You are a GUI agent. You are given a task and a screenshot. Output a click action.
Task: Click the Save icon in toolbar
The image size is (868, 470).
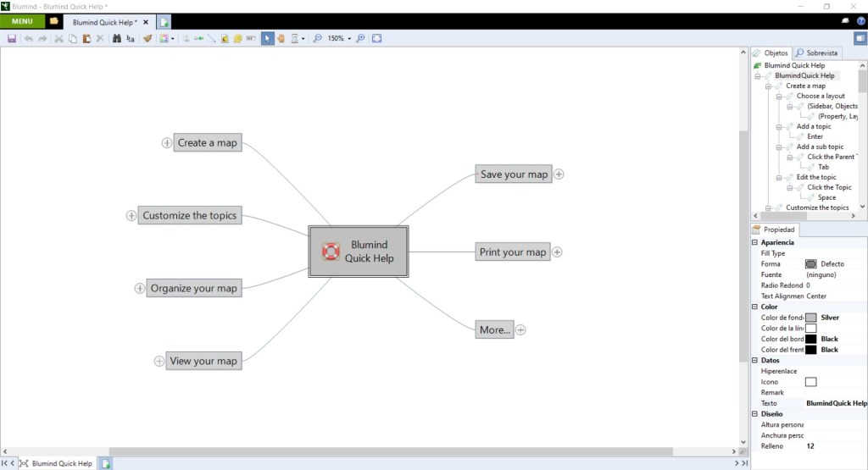pyautogui.click(x=12, y=38)
